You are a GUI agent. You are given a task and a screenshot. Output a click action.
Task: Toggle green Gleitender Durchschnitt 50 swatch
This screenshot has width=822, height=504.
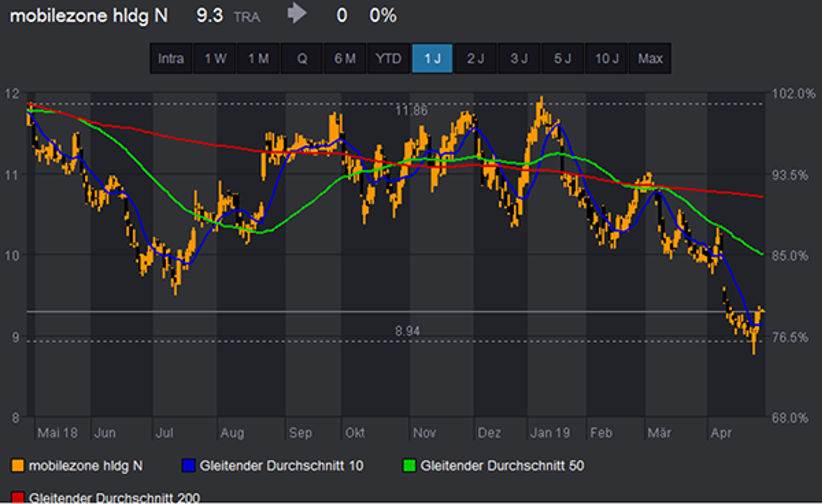[x=409, y=466]
